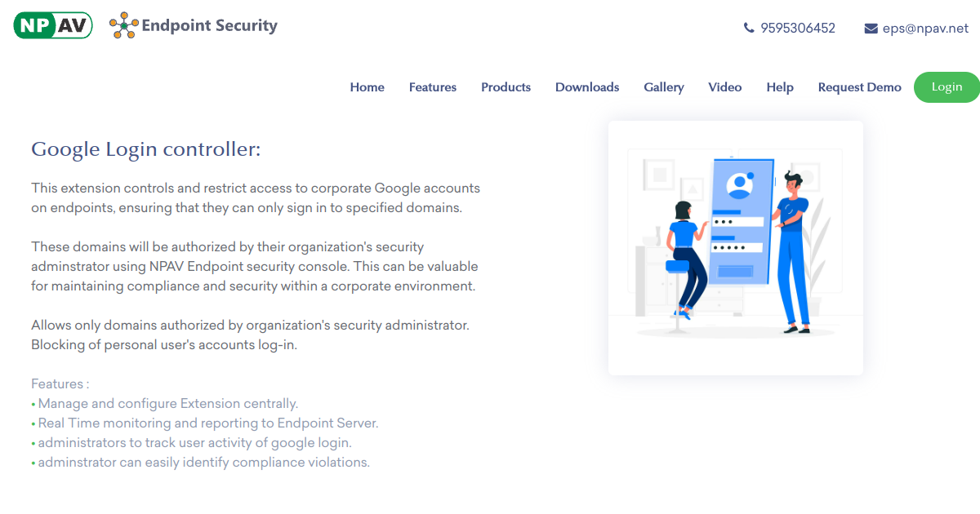Click the Real Time monitoring bullet
The height and width of the screenshot is (514, 980).
(x=205, y=423)
